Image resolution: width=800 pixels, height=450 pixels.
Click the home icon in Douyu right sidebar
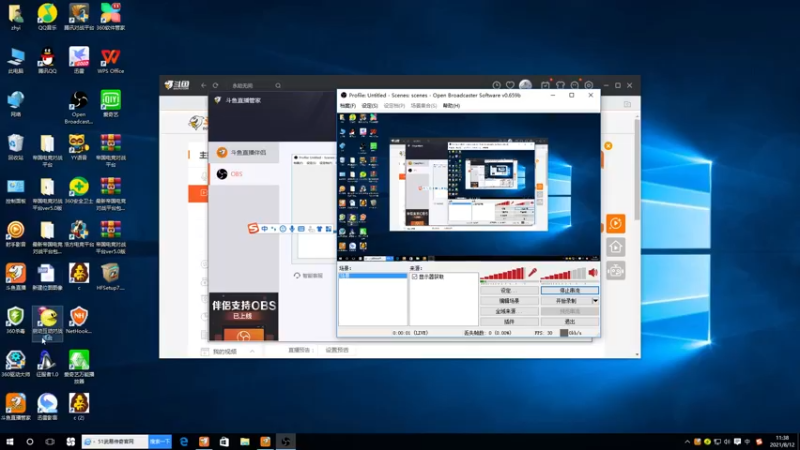click(x=616, y=247)
